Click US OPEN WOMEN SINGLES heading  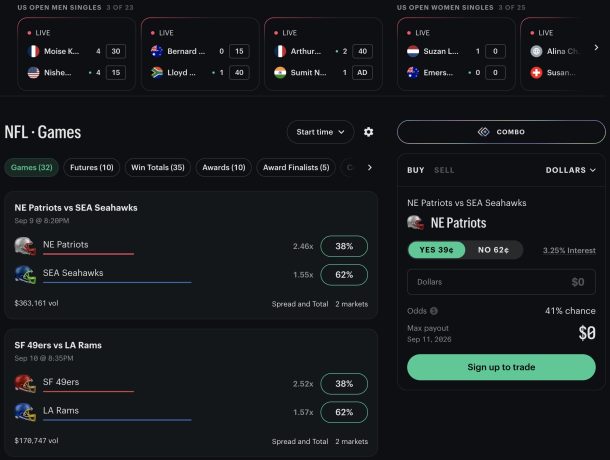(x=445, y=7)
